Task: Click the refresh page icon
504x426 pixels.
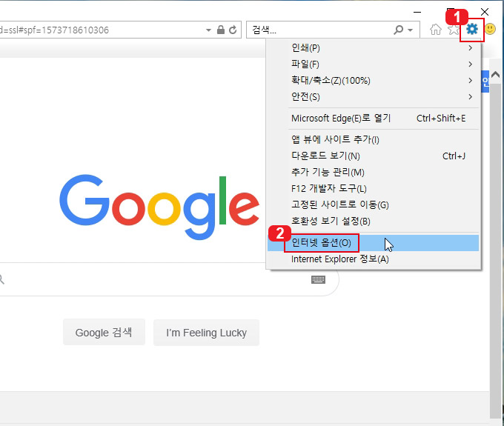Action: (233, 30)
